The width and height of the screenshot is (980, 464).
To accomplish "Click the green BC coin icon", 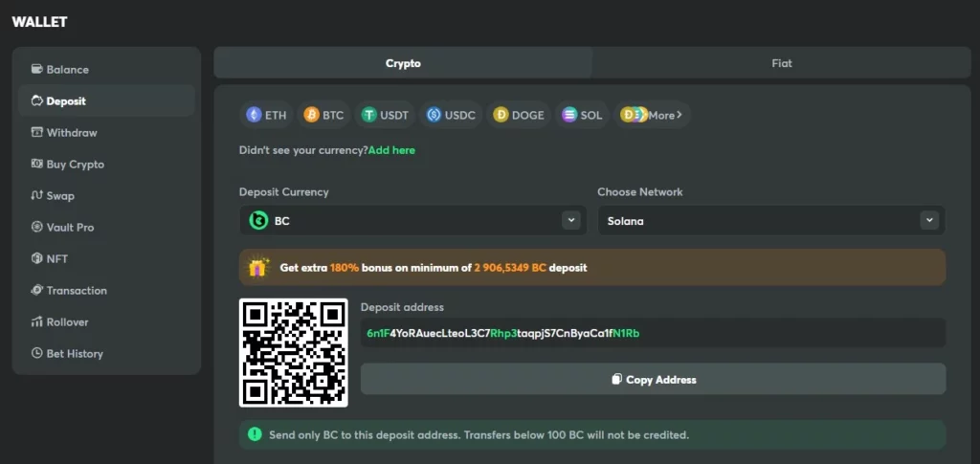I will point(258,220).
